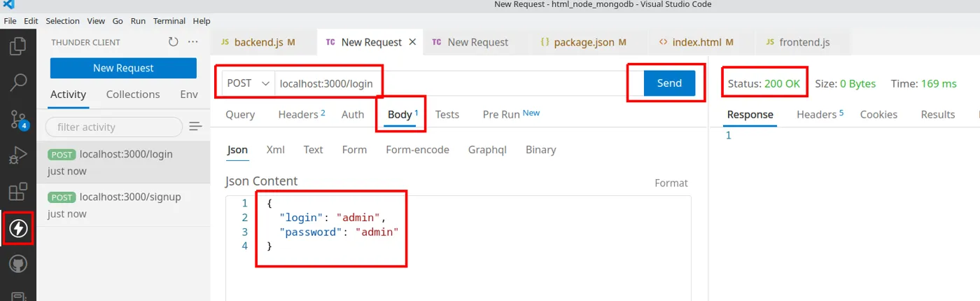Image resolution: width=980 pixels, height=301 pixels.
Task: Open the Search view in activity bar
Action: coord(18,82)
